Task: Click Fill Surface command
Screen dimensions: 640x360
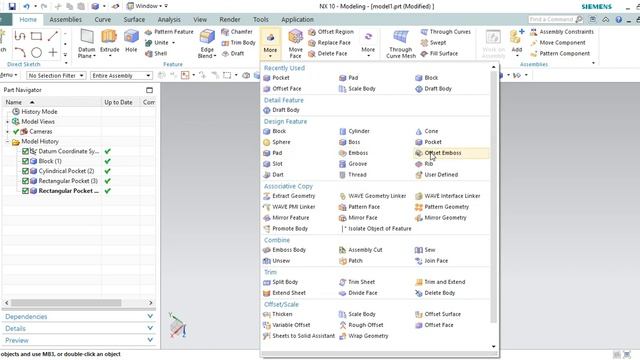Action: [439, 53]
